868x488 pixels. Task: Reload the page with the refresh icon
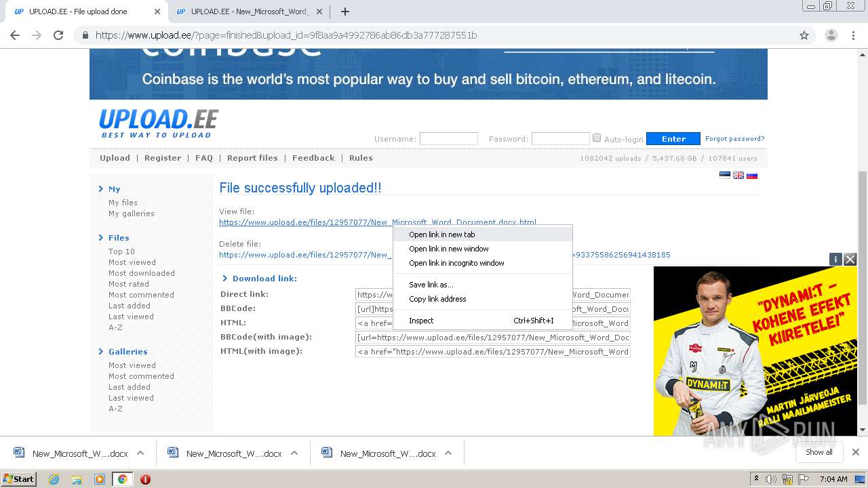(x=58, y=35)
